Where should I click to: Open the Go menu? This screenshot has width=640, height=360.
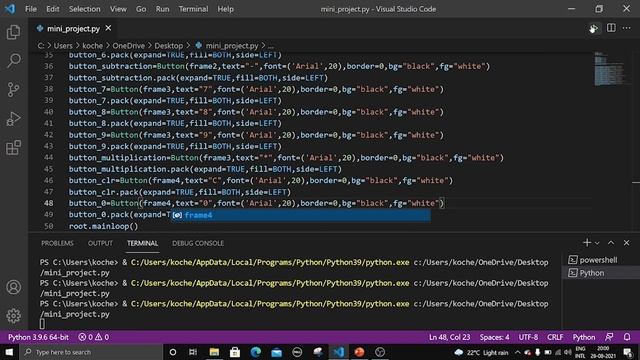tap(141, 9)
